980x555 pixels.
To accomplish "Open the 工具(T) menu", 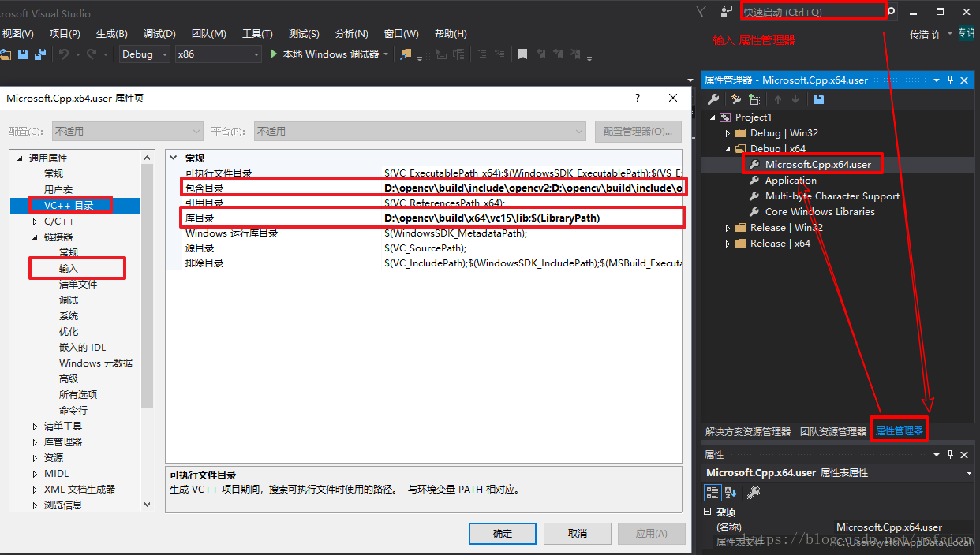I will tap(257, 34).
